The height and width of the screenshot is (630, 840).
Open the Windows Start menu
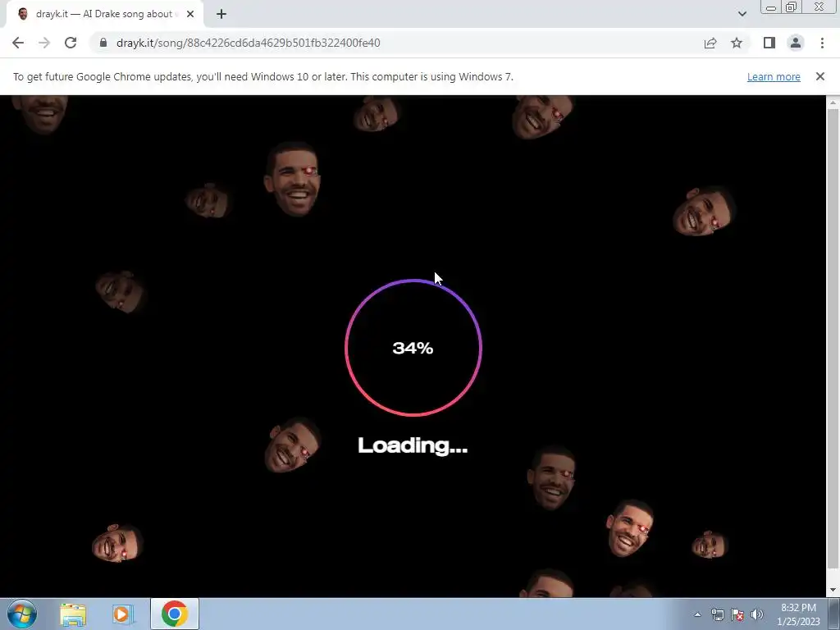tap(22, 614)
